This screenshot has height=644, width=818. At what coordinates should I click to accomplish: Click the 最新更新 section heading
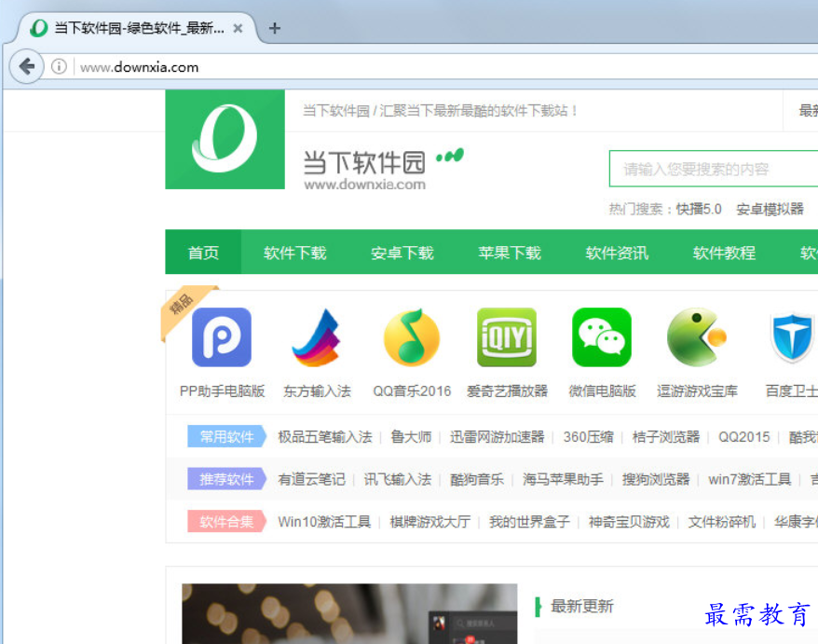click(x=581, y=607)
